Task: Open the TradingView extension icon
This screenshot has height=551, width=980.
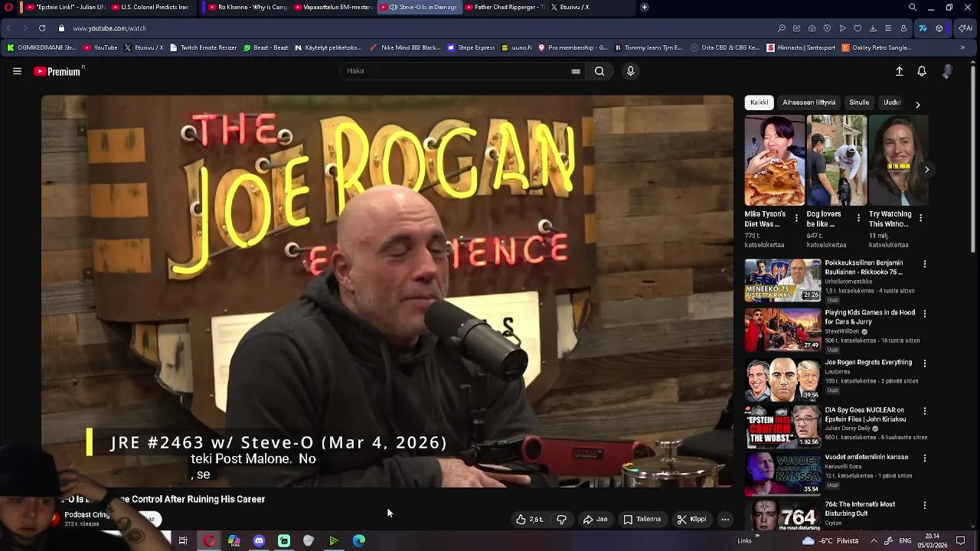Action: (x=923, y=28)
